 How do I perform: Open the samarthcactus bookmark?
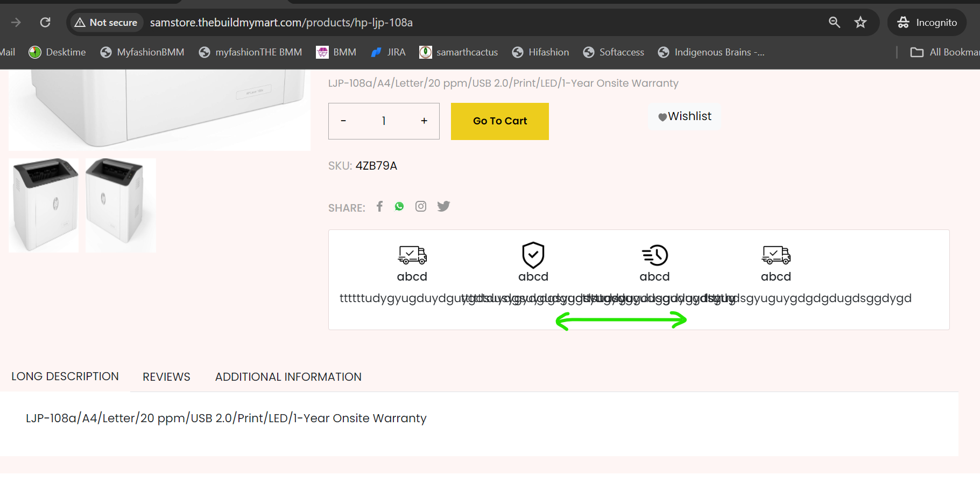[459, 52]
